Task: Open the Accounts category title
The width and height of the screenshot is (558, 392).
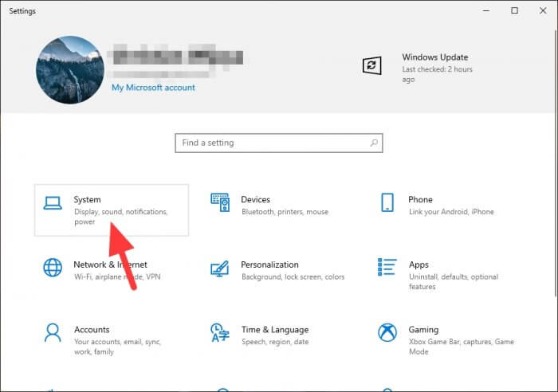Action: 92,330
